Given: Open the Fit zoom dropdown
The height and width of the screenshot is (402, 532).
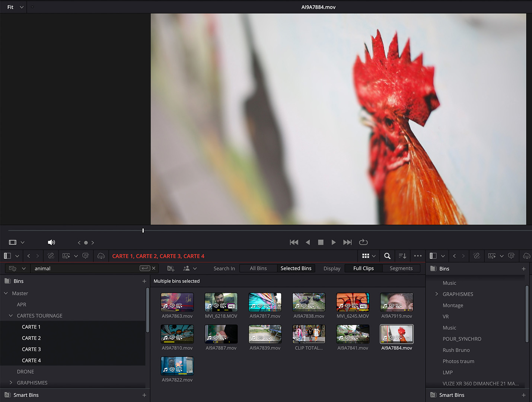Looking at the screenshot, I should click(x=15, y=7).
